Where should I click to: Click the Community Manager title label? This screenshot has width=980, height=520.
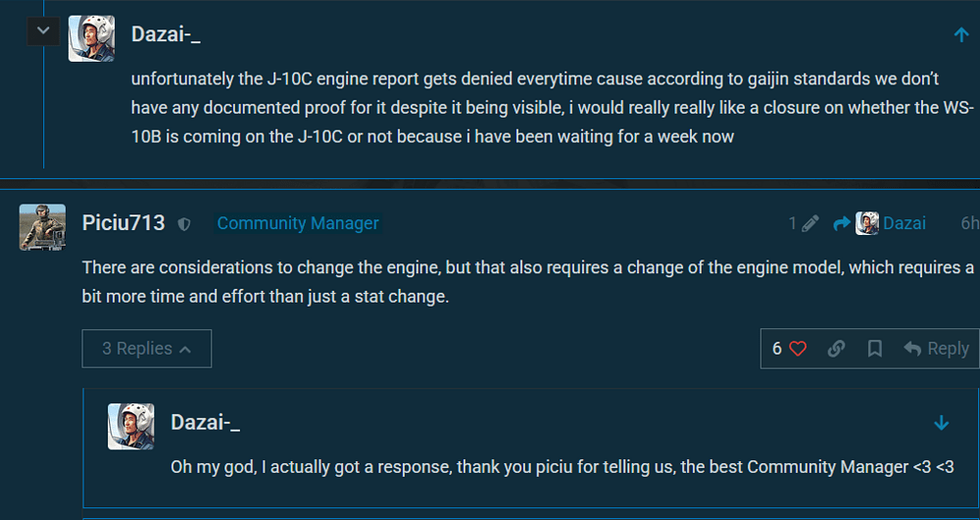(x=298, y=223)
